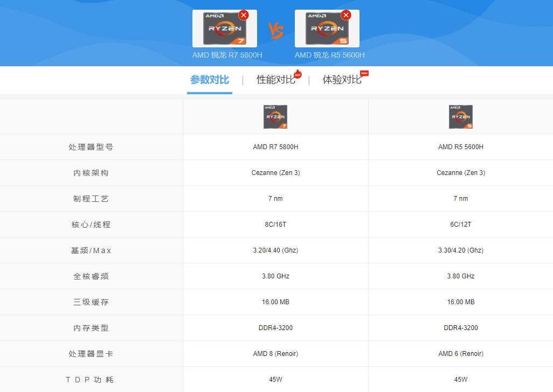The height and width of the screenshot is (392, 553).
Task: Switch to the 性能对比 tab
Action: click(x=276, y=80)
